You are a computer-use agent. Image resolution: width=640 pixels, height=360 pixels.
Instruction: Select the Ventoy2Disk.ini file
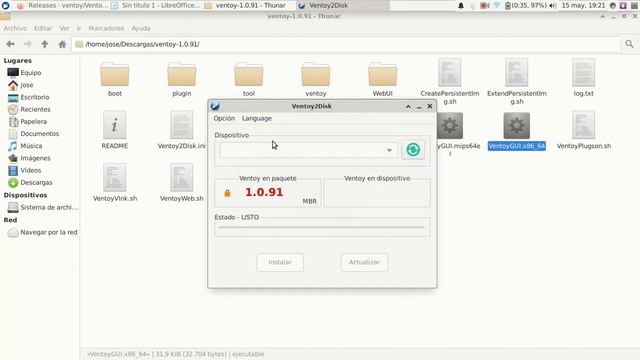point(182,131)
